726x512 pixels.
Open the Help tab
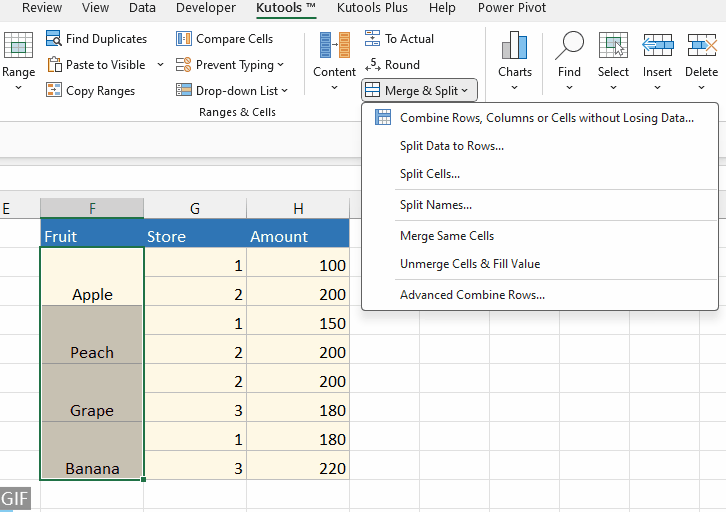coord(442,8)
